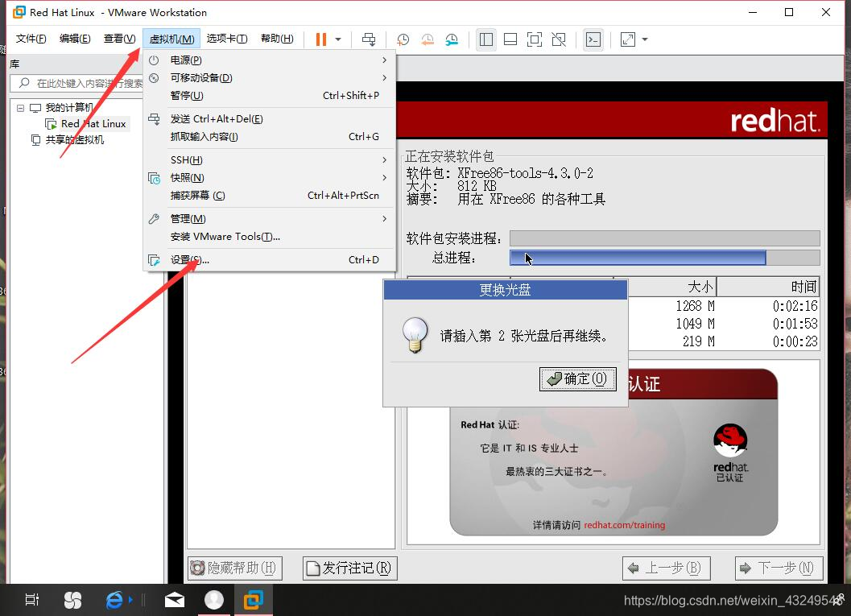Viewport: 851px width, 616px height.
Task: Toggle the thumbnail bar view icon
Action: pos(510,39)
